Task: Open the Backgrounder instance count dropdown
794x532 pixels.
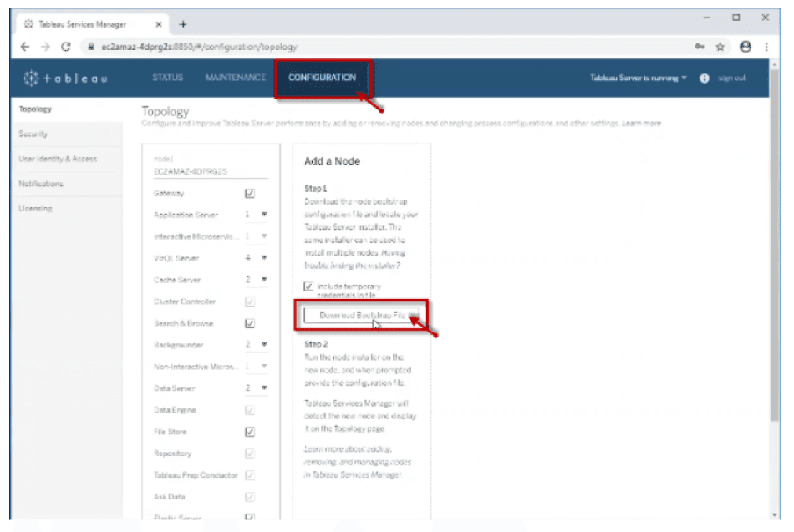Action: pyautogui.click(x=264, y=345)
